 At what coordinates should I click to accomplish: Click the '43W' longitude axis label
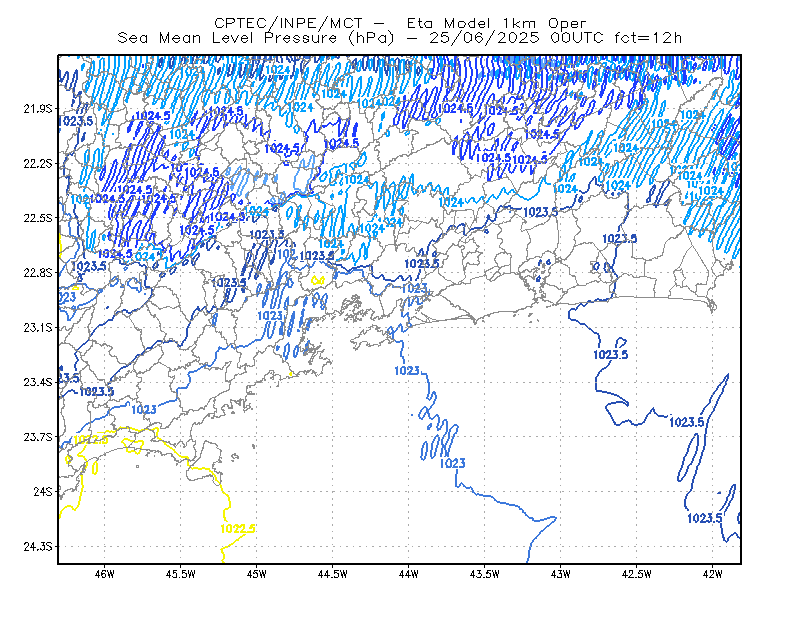[561, 574]
